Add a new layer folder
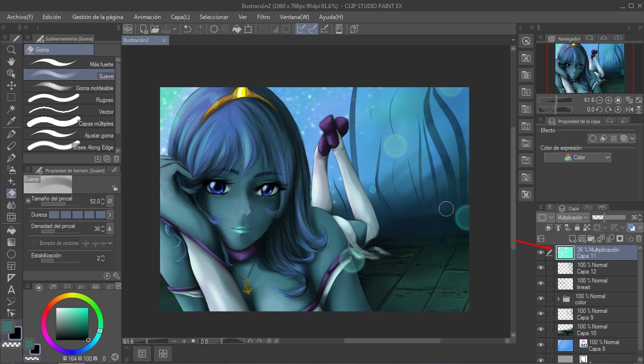The width and height of the screenshot is (644, 364). [592, 239]
